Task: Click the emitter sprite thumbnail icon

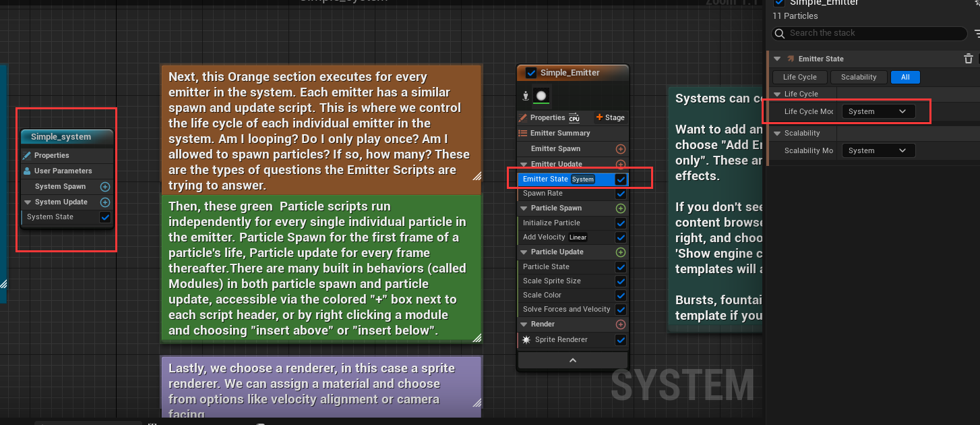Action: click(x=541, y=96)
